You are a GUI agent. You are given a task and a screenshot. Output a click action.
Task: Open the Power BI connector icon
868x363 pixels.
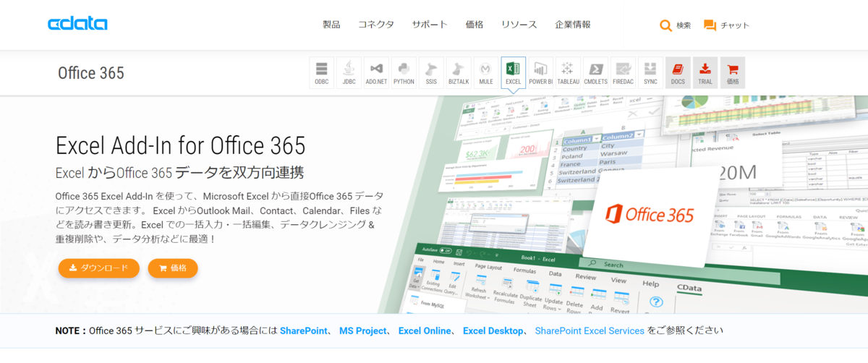[x=540, y=73]
